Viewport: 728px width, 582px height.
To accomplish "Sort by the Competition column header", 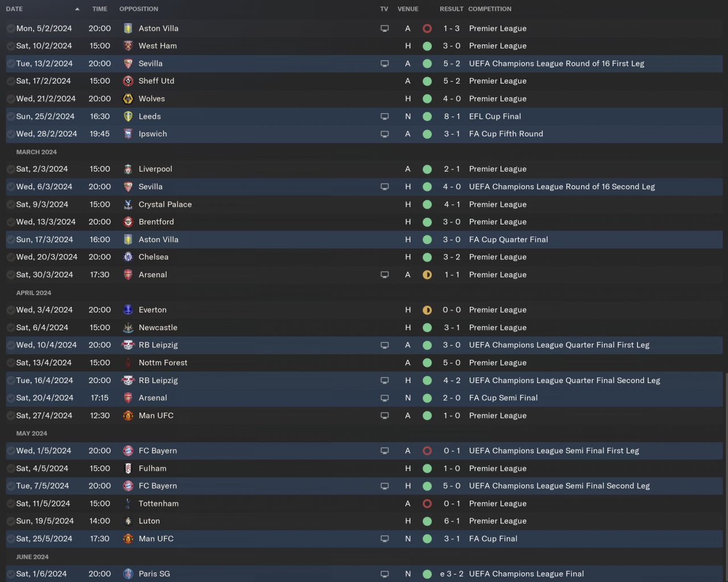I will 490,9.
